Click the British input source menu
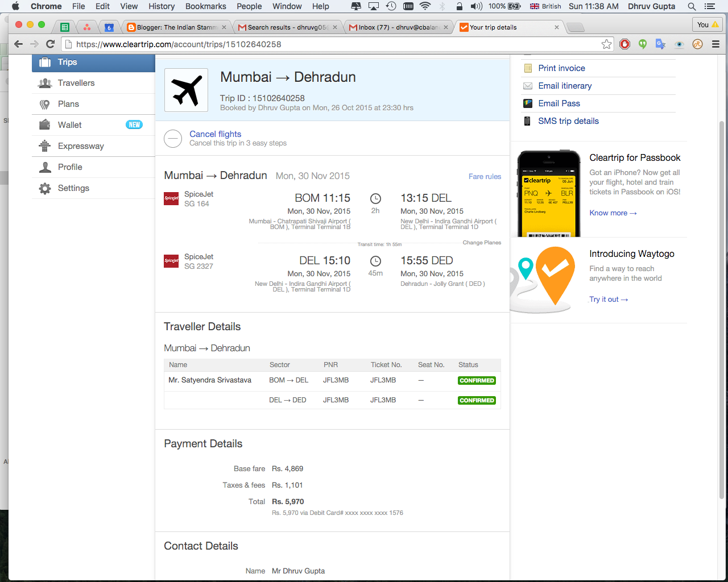This screenshot has height=582, width=728. pos(545,6)
